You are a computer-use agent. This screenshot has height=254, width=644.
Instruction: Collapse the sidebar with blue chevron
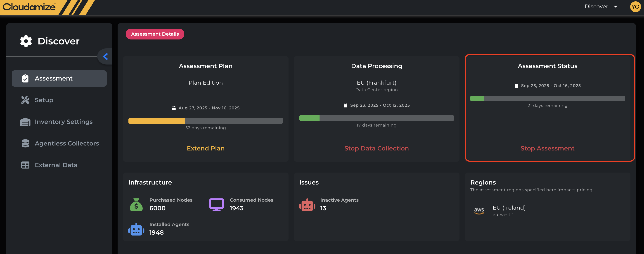[106, 57]
